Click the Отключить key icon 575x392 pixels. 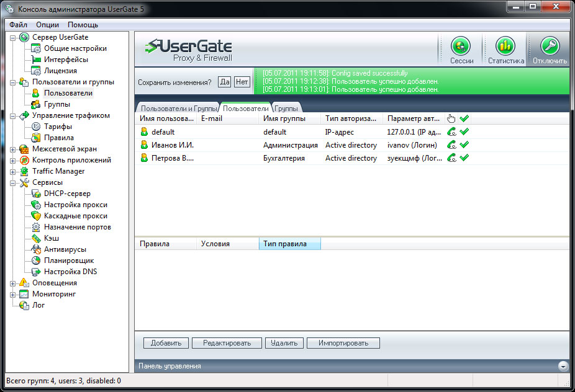pyautogui.click(x=550, y=46)
